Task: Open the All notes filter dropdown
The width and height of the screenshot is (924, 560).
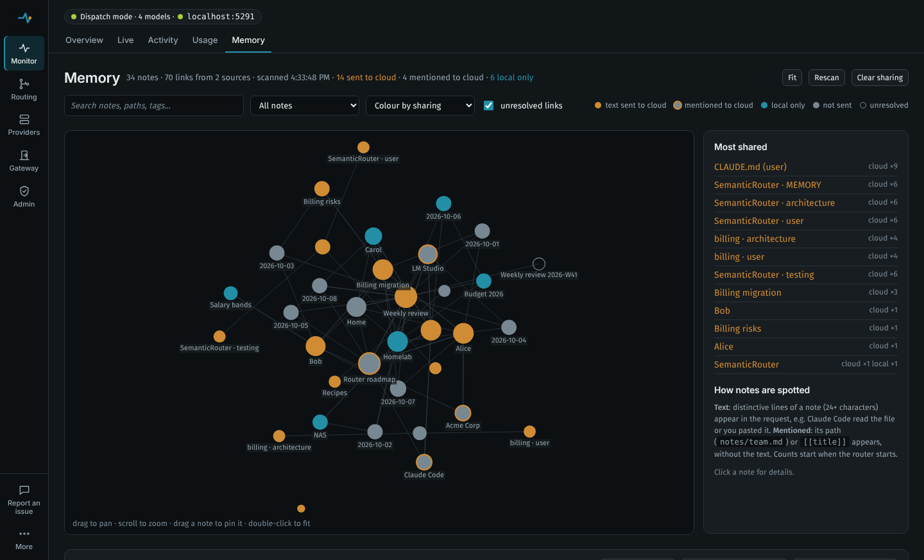Action: [x=304, y=105]
